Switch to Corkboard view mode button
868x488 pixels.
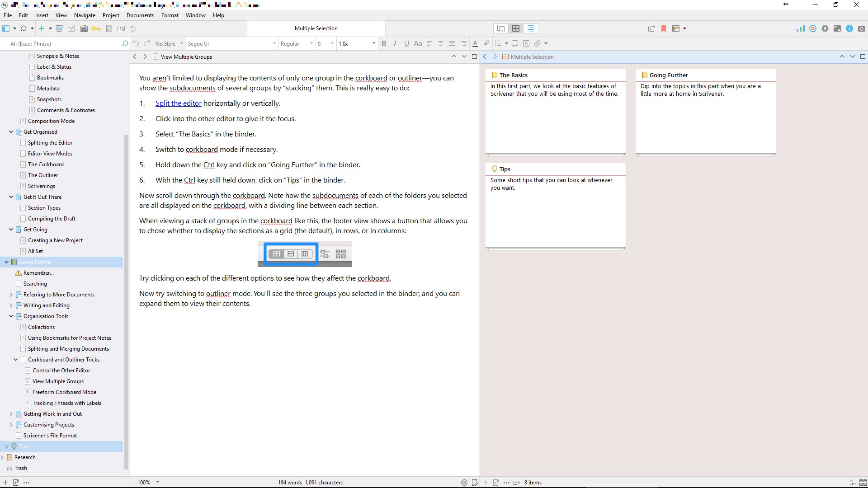tap(516, 28)
